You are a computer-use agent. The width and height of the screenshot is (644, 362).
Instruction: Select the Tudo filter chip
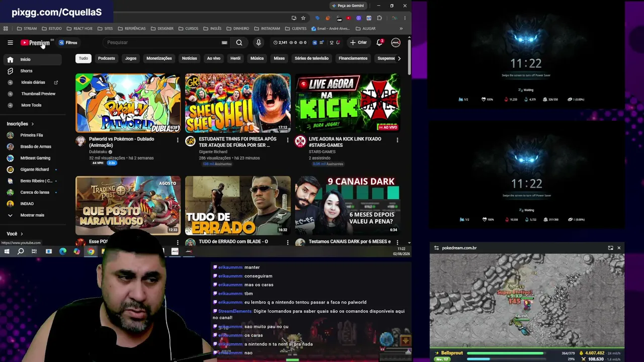click(84, 58)
